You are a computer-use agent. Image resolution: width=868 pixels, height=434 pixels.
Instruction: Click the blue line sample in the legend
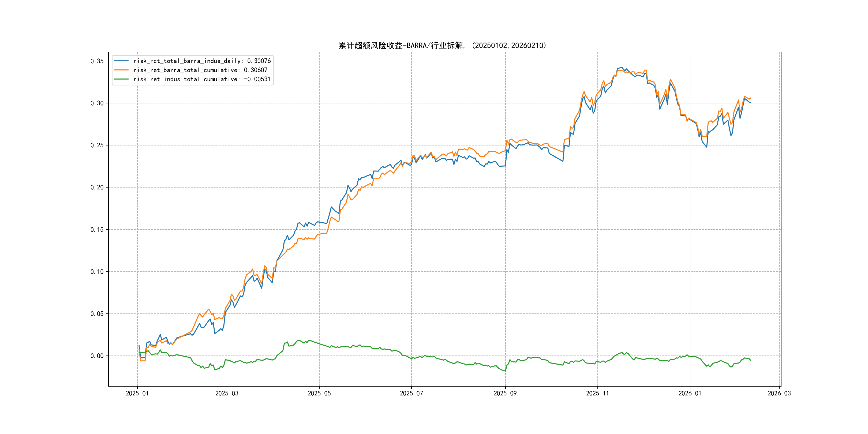click(x=121, y=61)
